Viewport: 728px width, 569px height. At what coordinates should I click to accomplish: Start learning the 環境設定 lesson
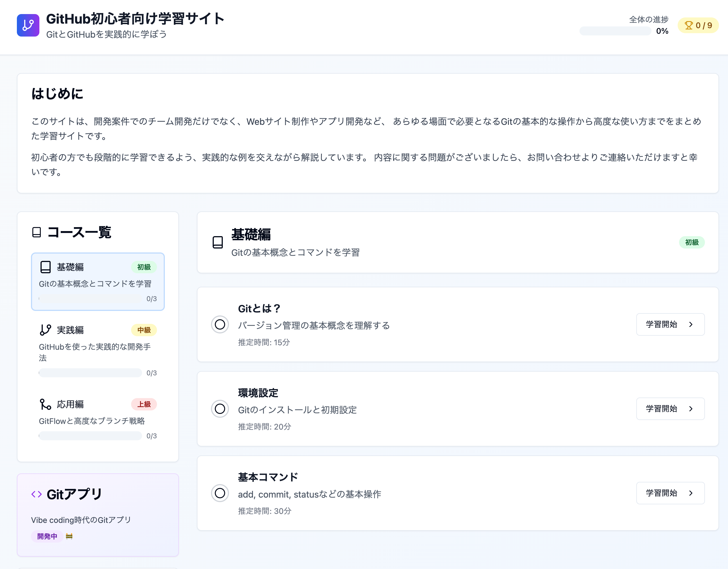[x=670, y=409]
